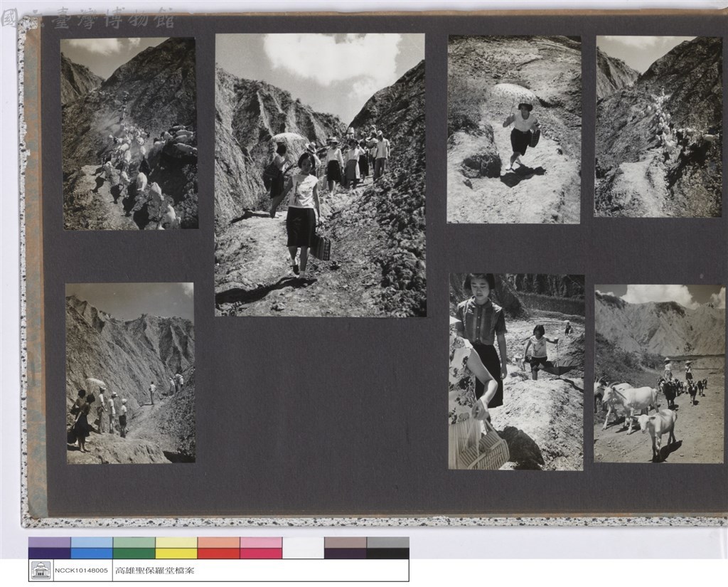Select the NCCK10148005 catalog number text
Image resolution: width=728 pixels, height=587 pixels.
[x=81, y=570]
